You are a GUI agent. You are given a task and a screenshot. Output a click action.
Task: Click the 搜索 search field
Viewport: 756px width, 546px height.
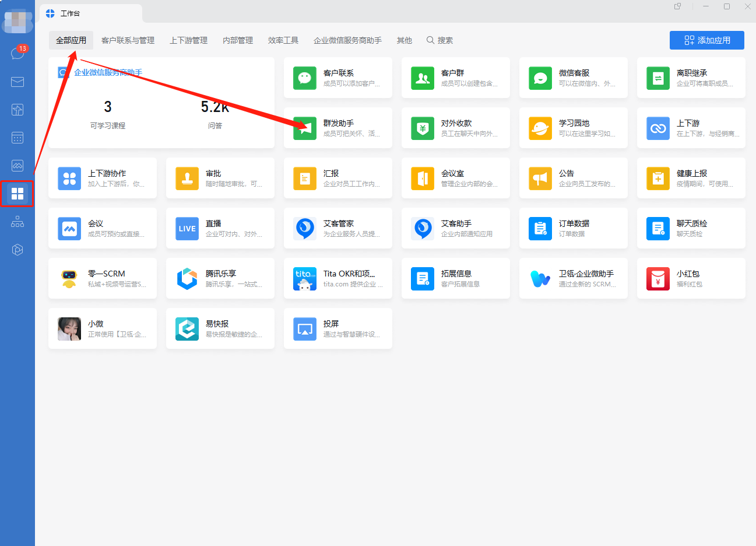point(440,40)
